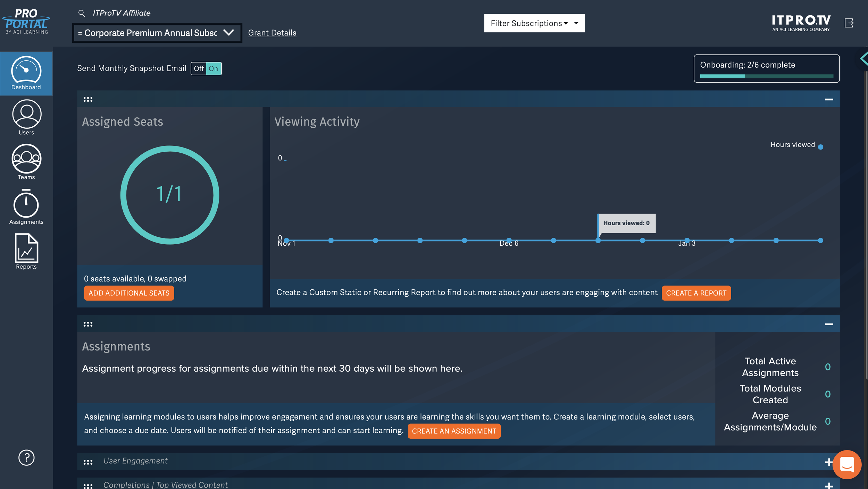Viewport: 868px width, 489px height.
Task: Collapse the Assigned Seats and Viewing Activity panel
Action: (x=829, y=99)
